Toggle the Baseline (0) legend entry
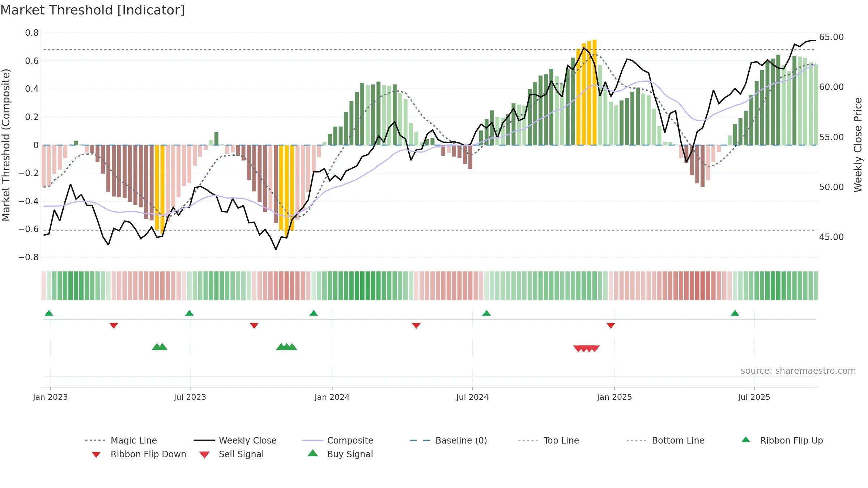Image resolution: width=868 pixels, height=488 pixels. click(x=448, y=440)
